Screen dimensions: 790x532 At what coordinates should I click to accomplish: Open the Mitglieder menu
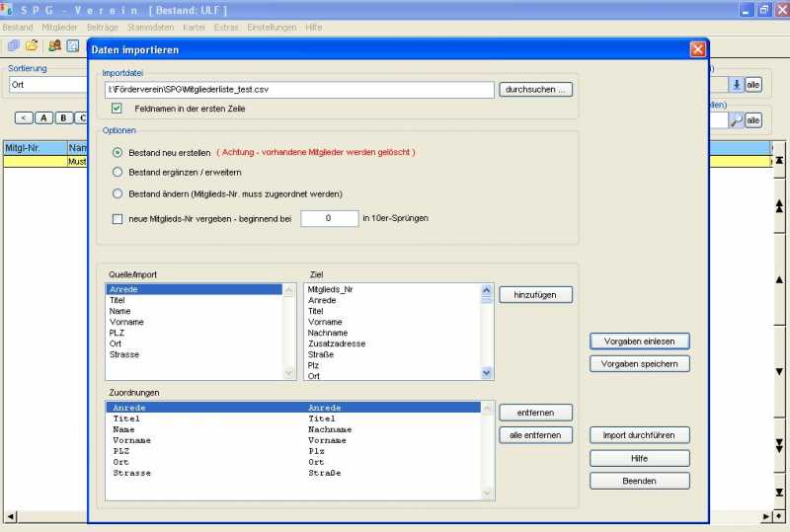coord(60,27)
